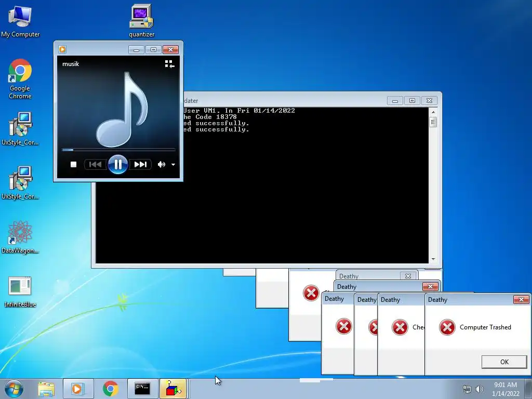Minimize the console window

(x=395, y=101)
